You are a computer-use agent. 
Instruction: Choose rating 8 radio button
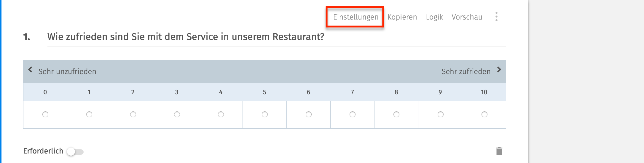pos(396,114)
